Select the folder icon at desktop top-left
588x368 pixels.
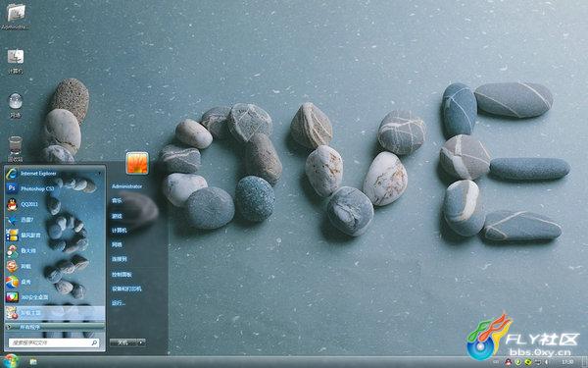16,17
